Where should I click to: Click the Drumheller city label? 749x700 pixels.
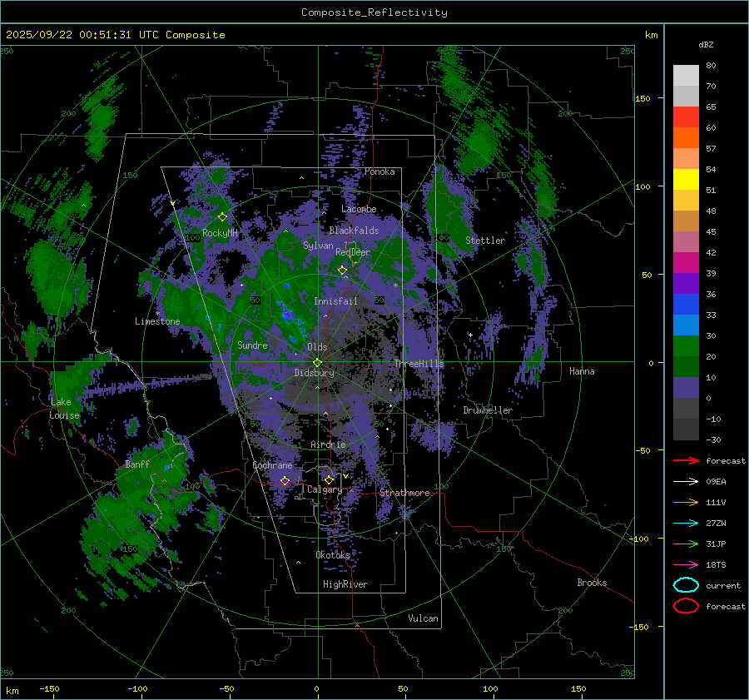489,410
